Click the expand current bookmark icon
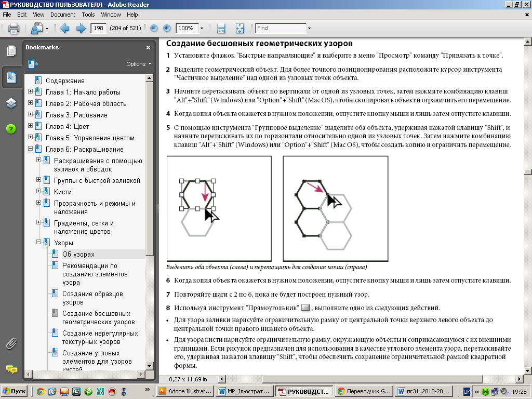This screenshot has height=399, width=532. click(33, 64)
